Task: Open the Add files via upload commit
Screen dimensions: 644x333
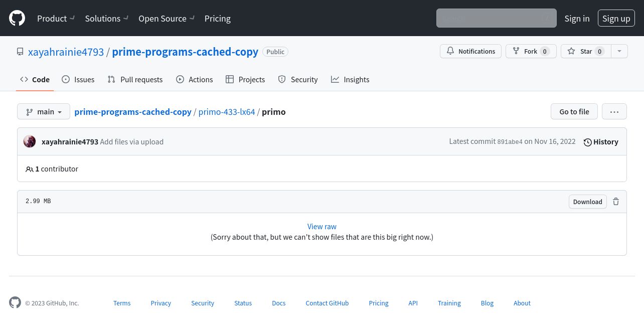Action: pos(132,142)
